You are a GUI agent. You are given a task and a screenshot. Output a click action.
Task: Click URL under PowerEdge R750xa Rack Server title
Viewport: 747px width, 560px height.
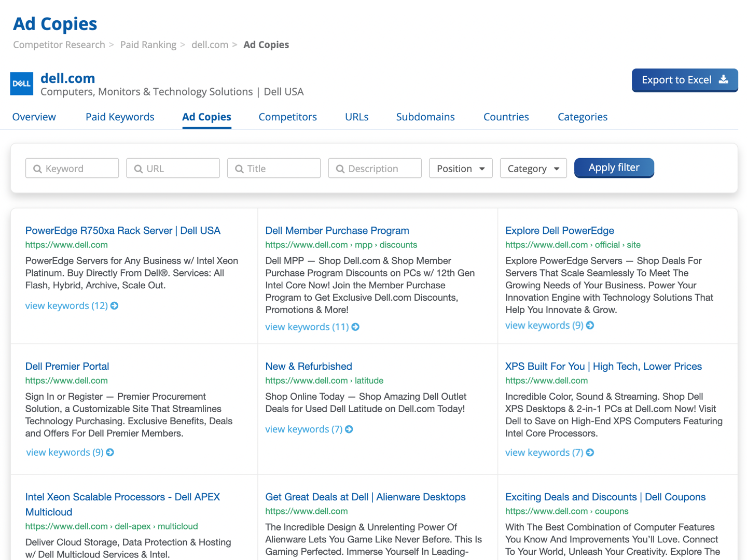coord(66,245)
